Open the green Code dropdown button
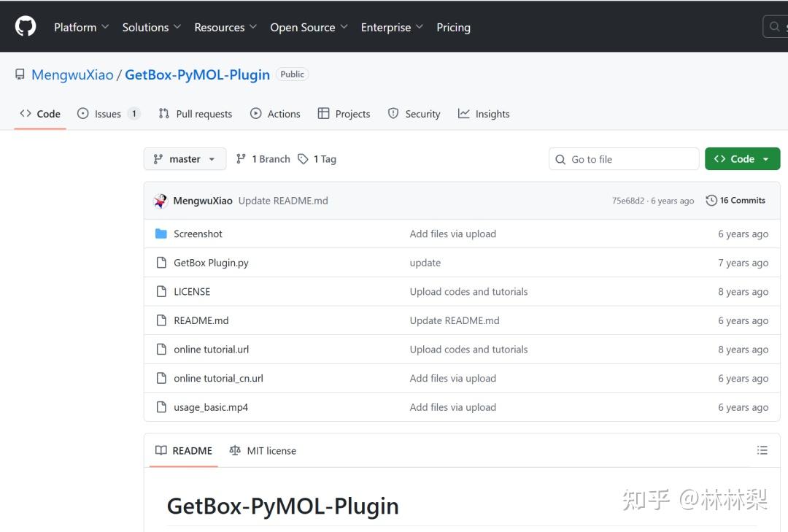788x532 pixels. coord(742,159)
